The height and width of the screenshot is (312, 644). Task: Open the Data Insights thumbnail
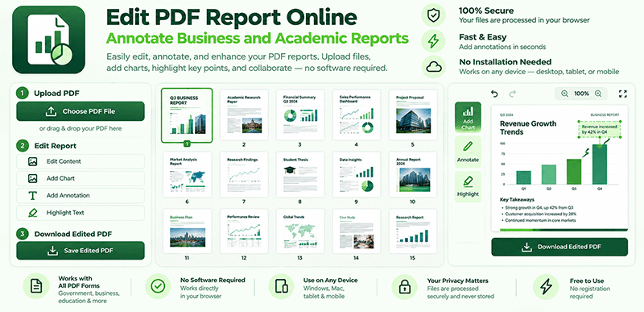tap(356, 174)
